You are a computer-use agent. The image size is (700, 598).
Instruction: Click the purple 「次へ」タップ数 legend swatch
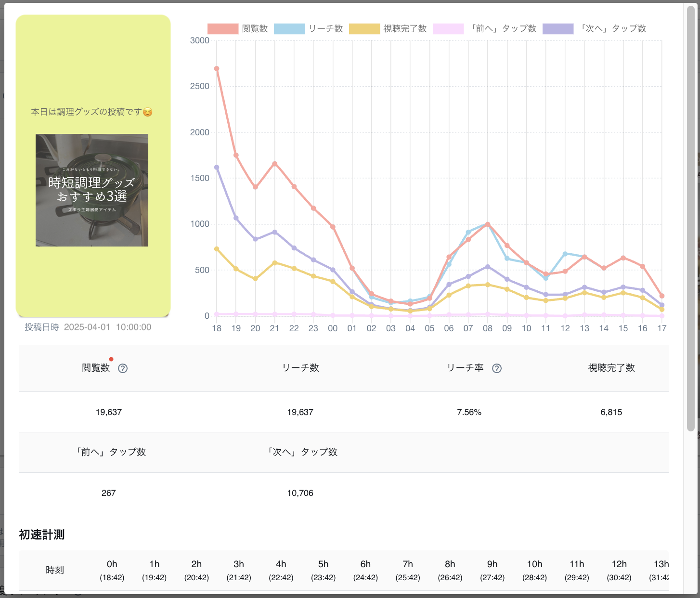tap(557, 28)
